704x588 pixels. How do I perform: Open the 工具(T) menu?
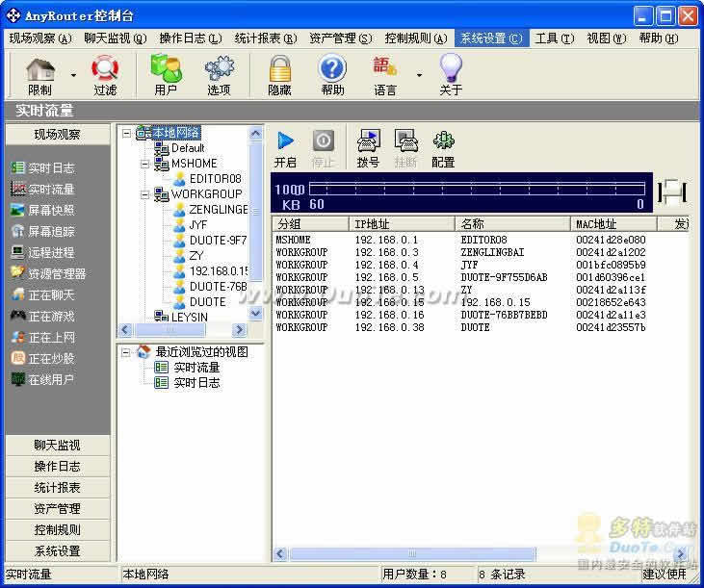554,38
